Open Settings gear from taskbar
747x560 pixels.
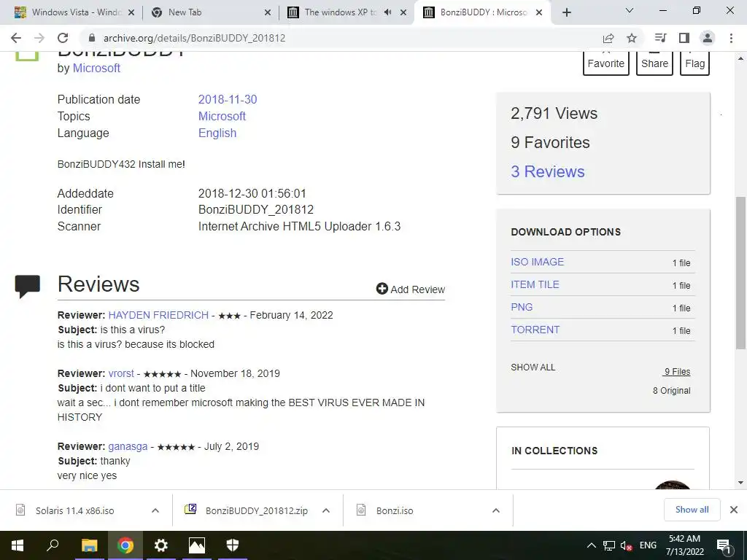pos(161,545)
